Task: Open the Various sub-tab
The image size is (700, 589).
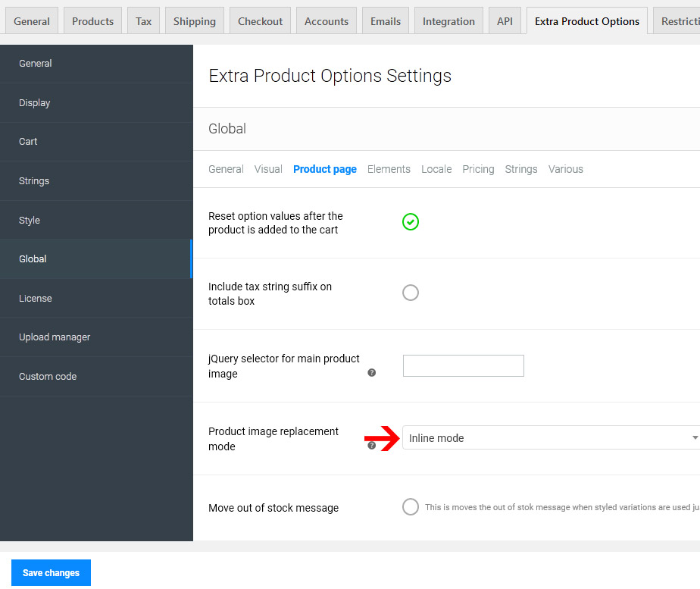Action: point(566,169)
